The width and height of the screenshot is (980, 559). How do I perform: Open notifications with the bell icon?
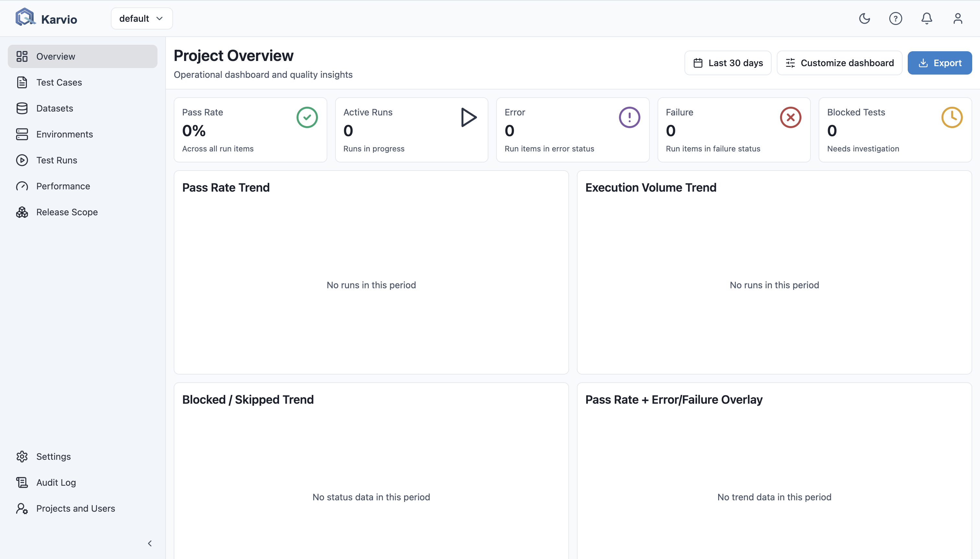click(927, 18)
